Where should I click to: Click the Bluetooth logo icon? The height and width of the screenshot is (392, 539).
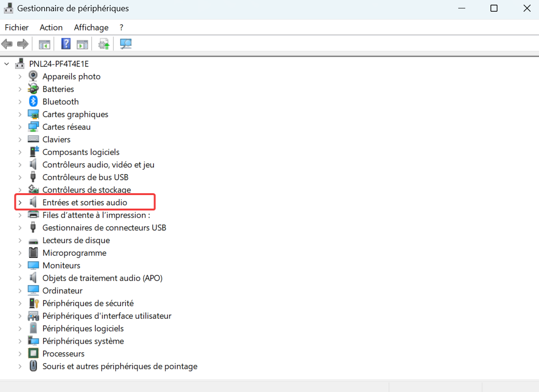[33, 101]
